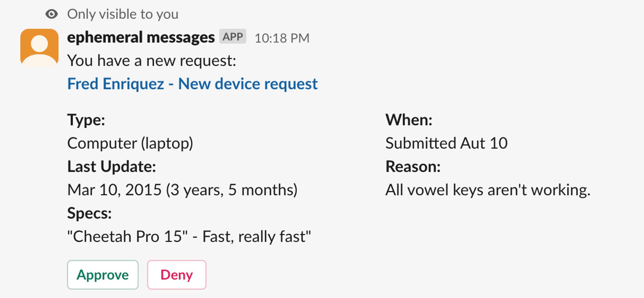Click the Reason field heading
644x298 pixels.
413,166
